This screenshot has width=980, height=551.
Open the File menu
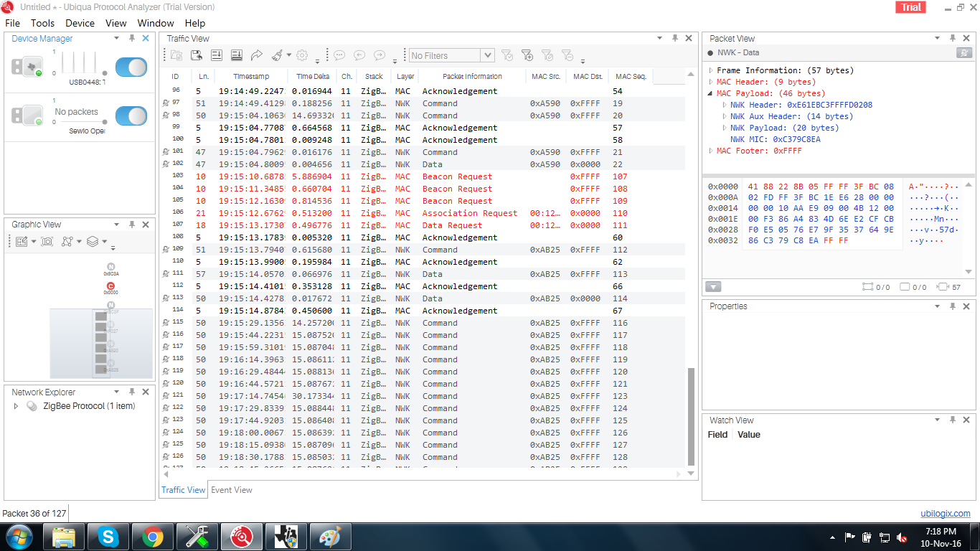coord(13,23)
